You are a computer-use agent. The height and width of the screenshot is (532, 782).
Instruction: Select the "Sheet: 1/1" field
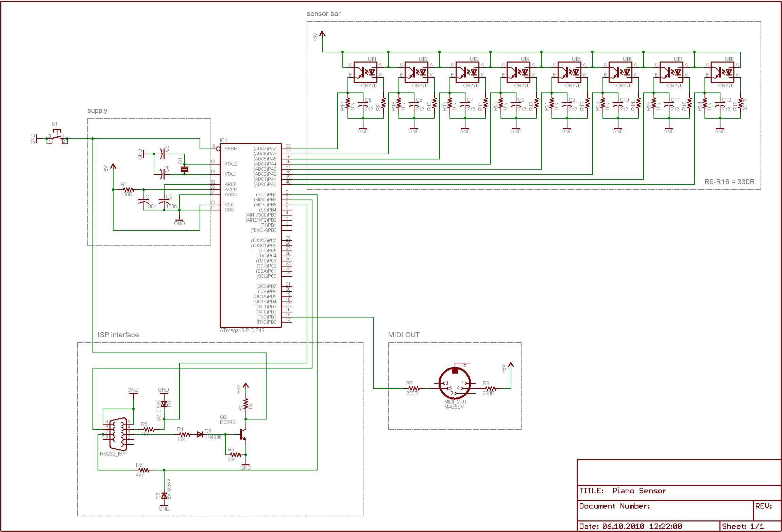pos(750,526)
